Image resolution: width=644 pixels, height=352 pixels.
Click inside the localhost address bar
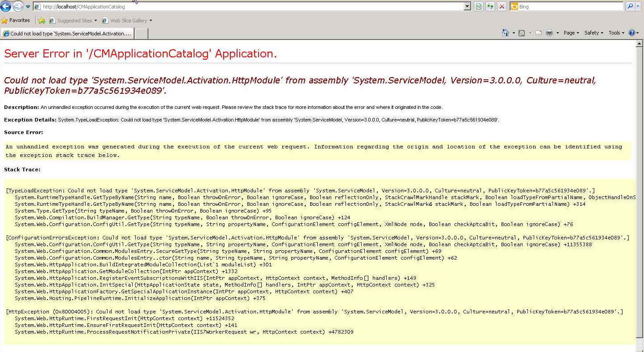179,6
